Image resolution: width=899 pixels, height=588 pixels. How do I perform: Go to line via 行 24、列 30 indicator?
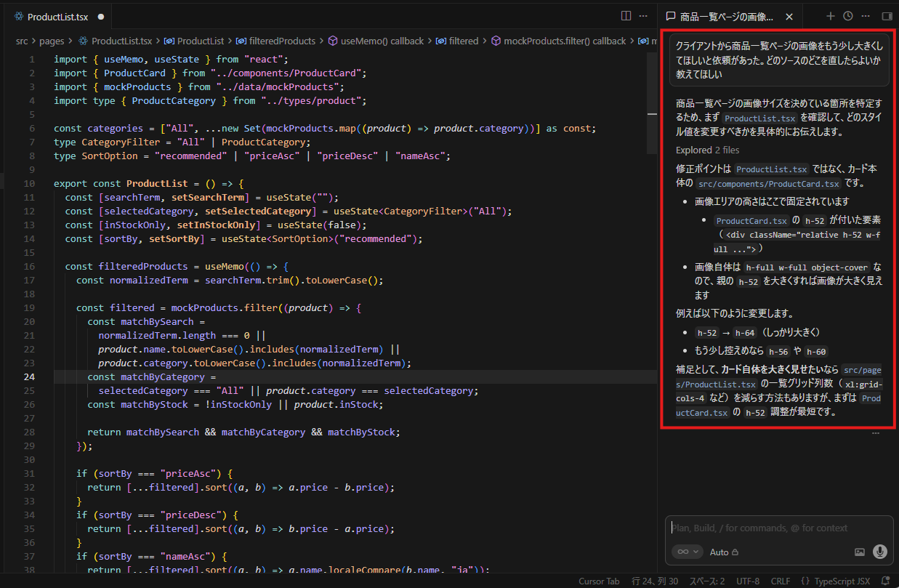[655, 581]
